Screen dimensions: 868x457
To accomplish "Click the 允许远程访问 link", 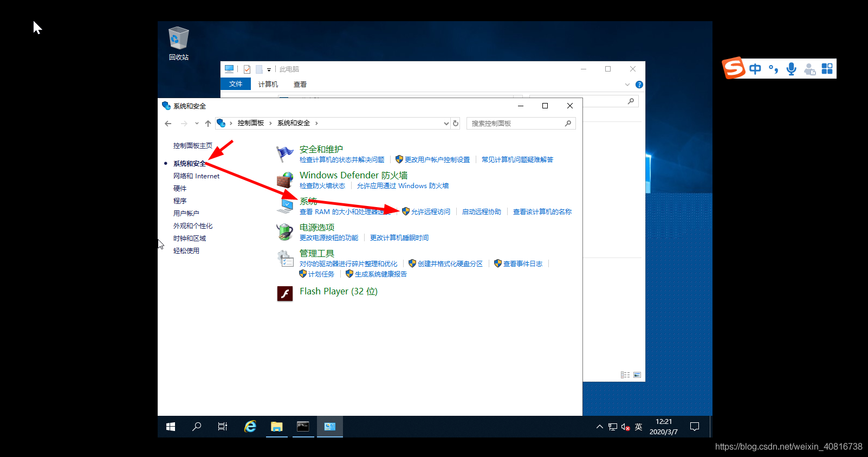I will [x=430, y=212].
